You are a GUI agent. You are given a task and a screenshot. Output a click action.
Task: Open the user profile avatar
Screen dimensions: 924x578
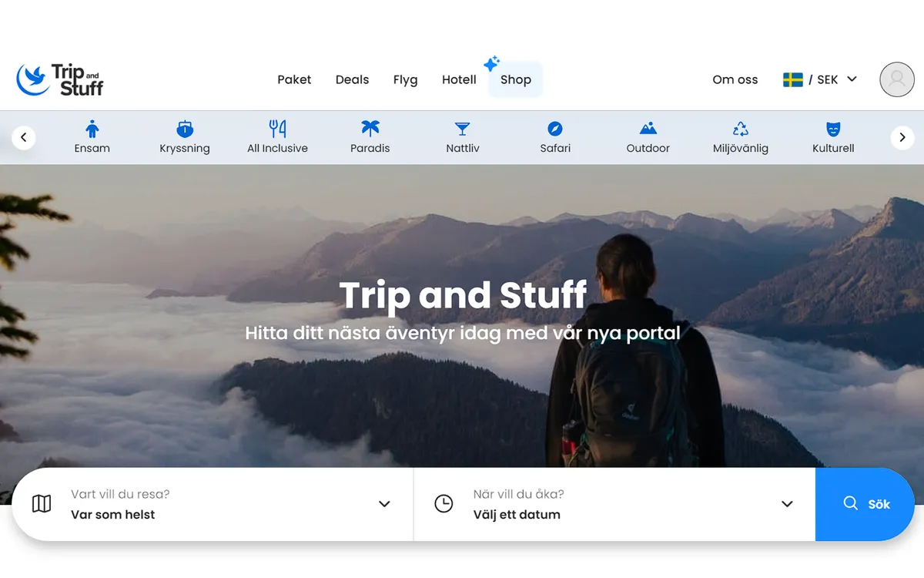(x=897, y=79)
